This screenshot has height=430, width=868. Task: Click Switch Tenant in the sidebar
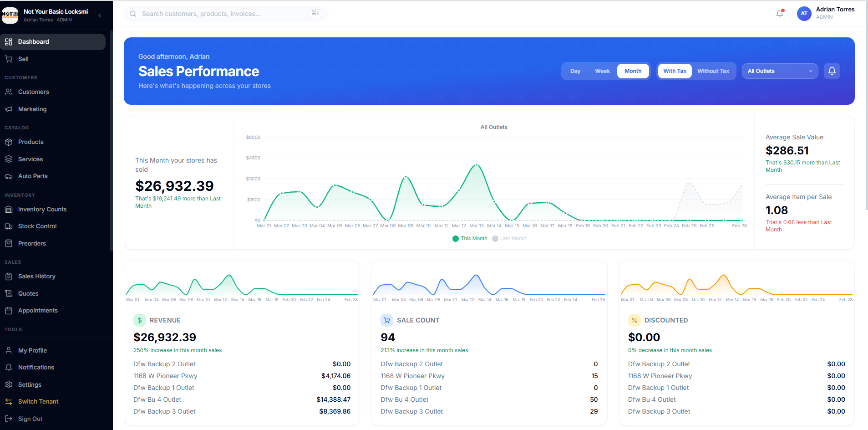pos(38,401)
